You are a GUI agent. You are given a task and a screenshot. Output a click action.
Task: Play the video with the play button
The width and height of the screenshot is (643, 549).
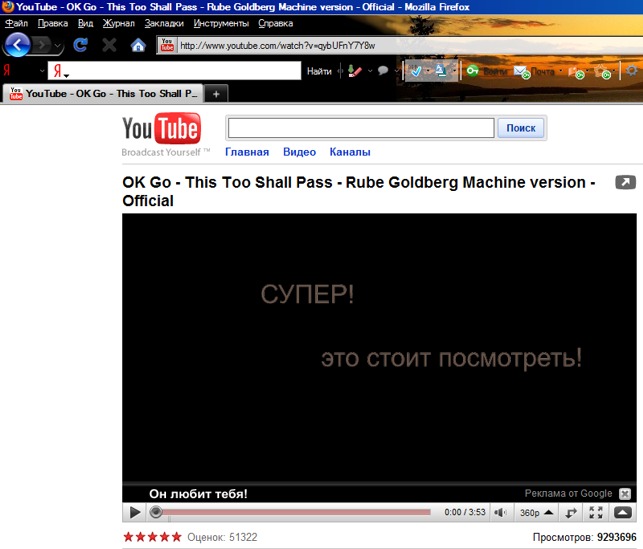point(135,513)
